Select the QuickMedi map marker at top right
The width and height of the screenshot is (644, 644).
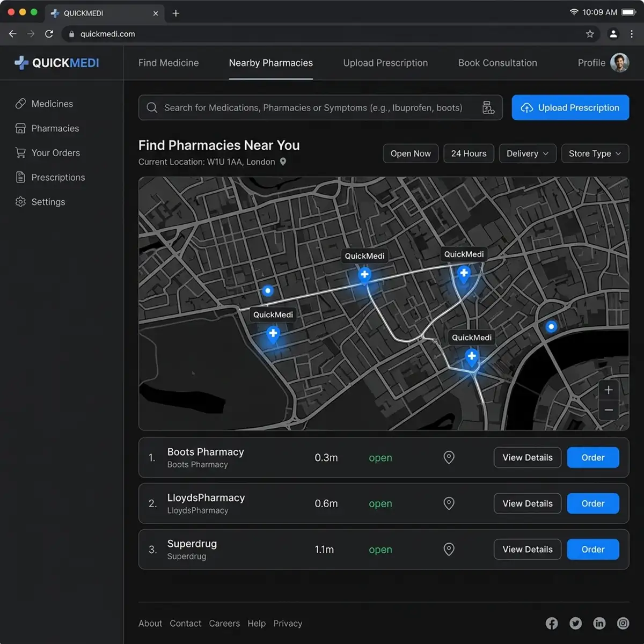pyautogui.click(x=464, y=274)
